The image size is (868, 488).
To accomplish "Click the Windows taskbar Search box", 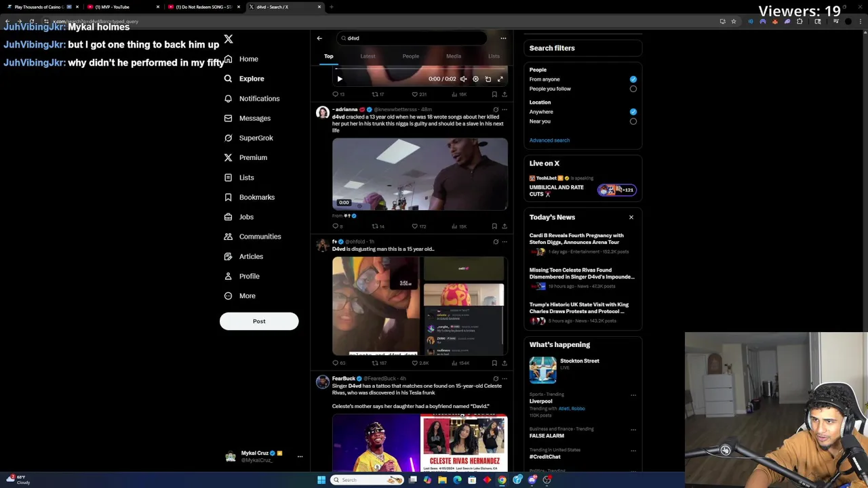I will point(367,480).
